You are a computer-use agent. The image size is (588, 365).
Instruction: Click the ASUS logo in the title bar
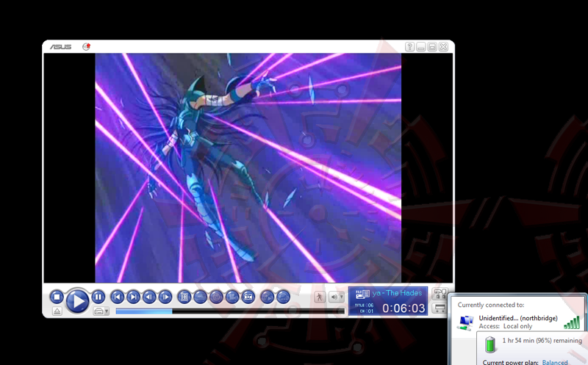click(61, 47)
